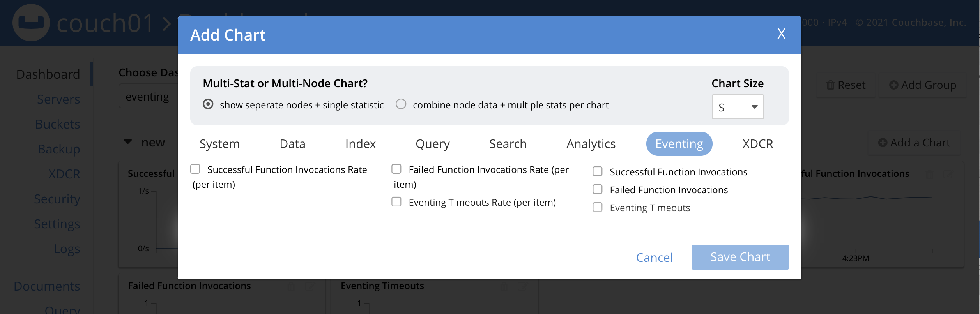The width and height of the screenshot is (980, 314).
Task: Open Dashboard in the sidebar
Action: [x=48, y=74]
